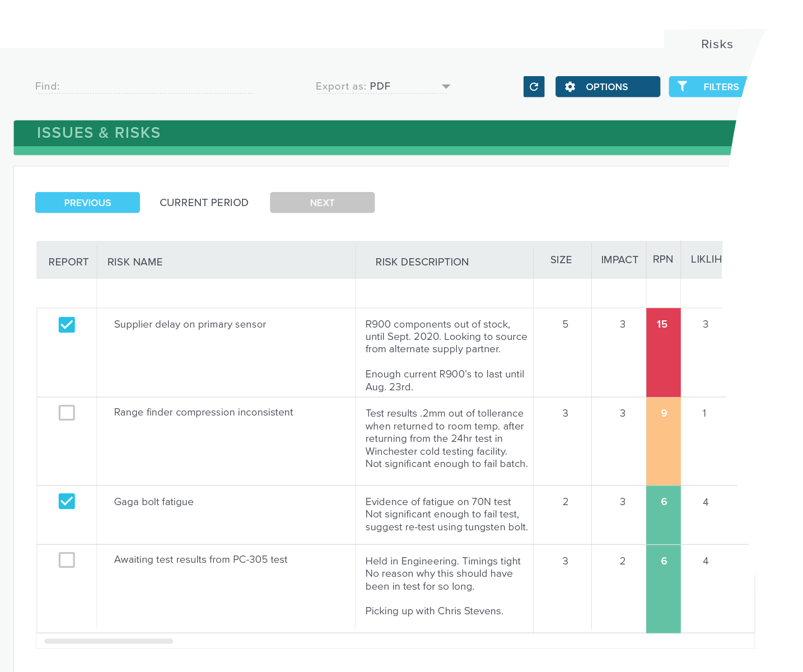
Task: Click the Next period button
Action: [x=322, y=202]
